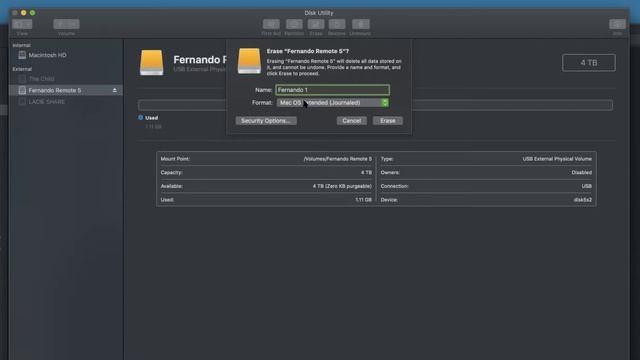Click the 4 TB capacity box
Screen dimensions: 640x360
click(589, 63)
